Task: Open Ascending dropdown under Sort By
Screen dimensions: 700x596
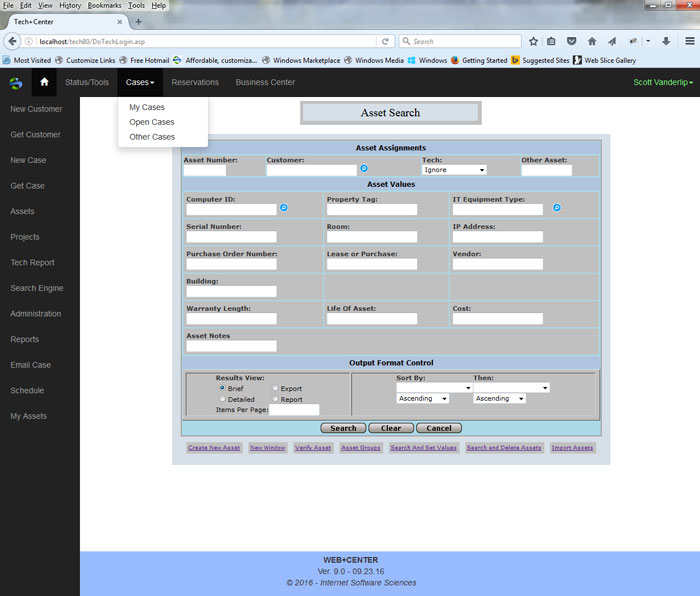Action: (423, 398)
